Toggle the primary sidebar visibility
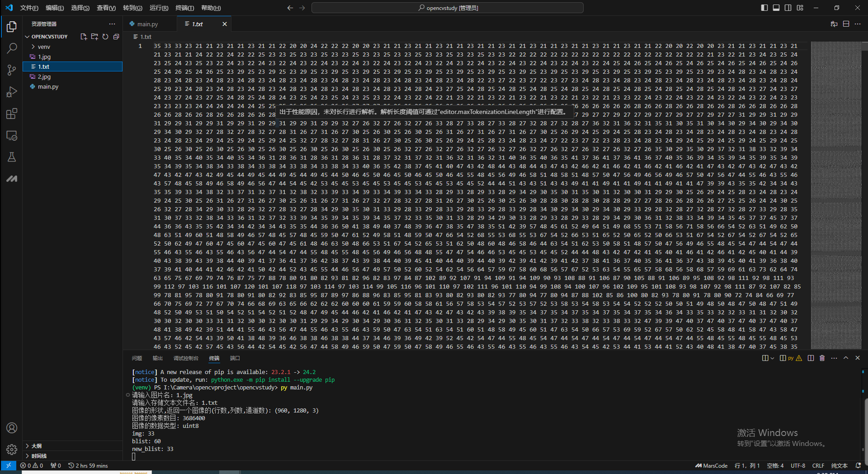The width and height of the screenshot is (868, 474). (x=764, y=8)
